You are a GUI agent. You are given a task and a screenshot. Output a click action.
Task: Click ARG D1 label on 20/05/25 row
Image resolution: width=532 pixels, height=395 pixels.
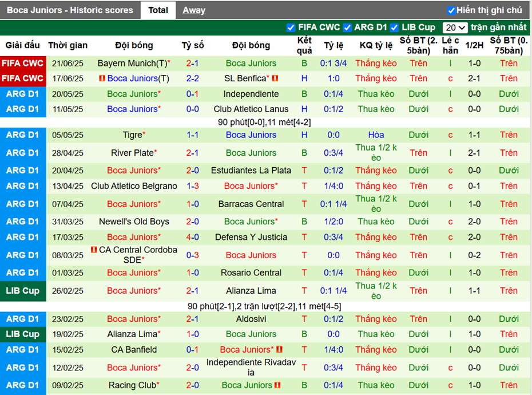[23, 94]
